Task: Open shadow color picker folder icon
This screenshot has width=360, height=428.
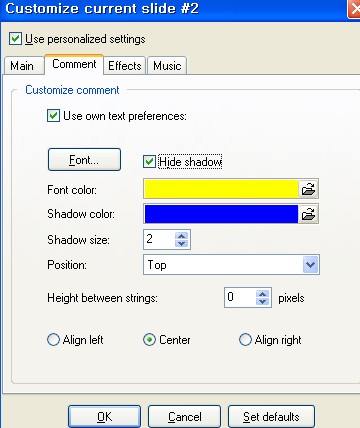Action: (x=308, y=214)
